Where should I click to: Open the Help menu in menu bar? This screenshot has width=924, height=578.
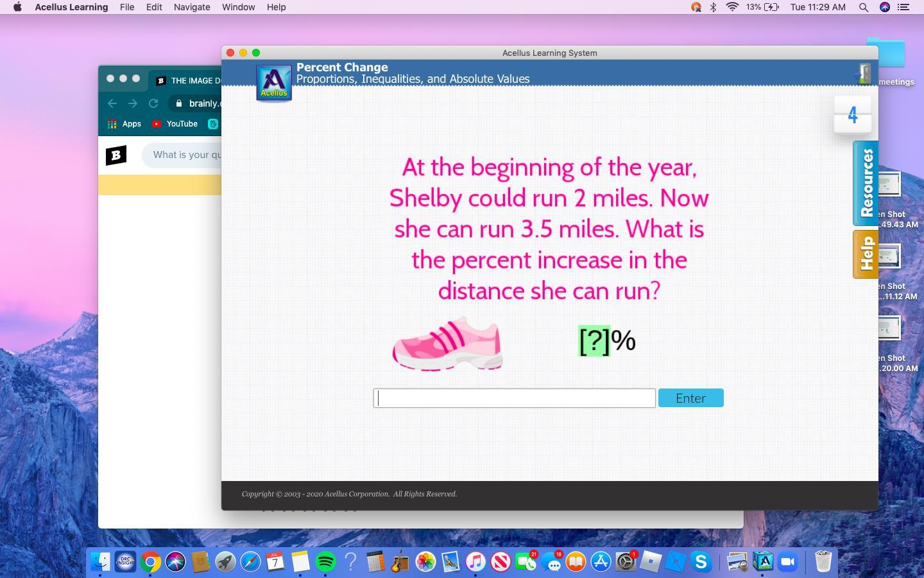[x=276, y=7]
